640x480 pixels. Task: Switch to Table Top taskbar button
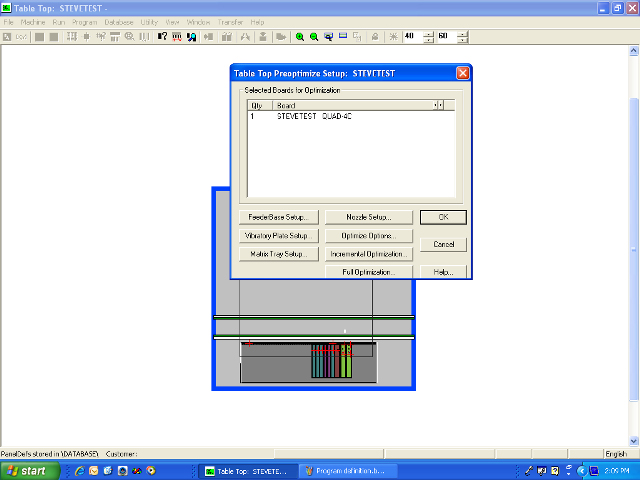(x=248, y=471)
